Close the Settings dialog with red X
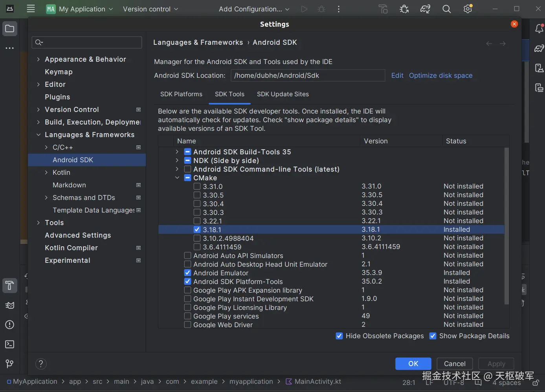545x392 pixels. point(514,24)
